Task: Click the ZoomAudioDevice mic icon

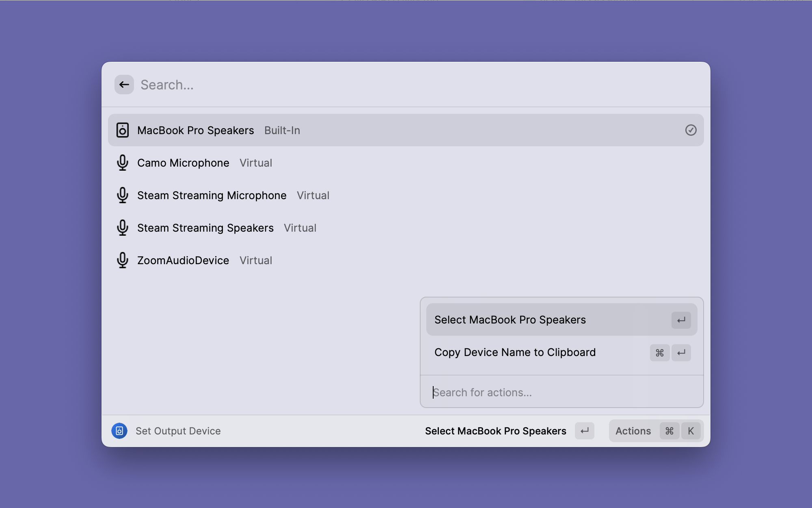Action: point(122,260)
